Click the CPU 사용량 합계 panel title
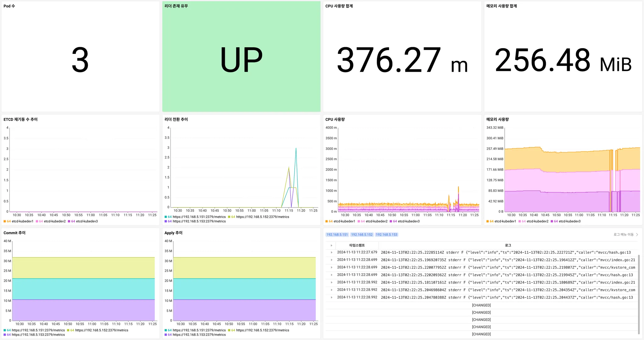The width and height of the screenshot is (644, 340). pyautogui.click(x=339, y=6)
